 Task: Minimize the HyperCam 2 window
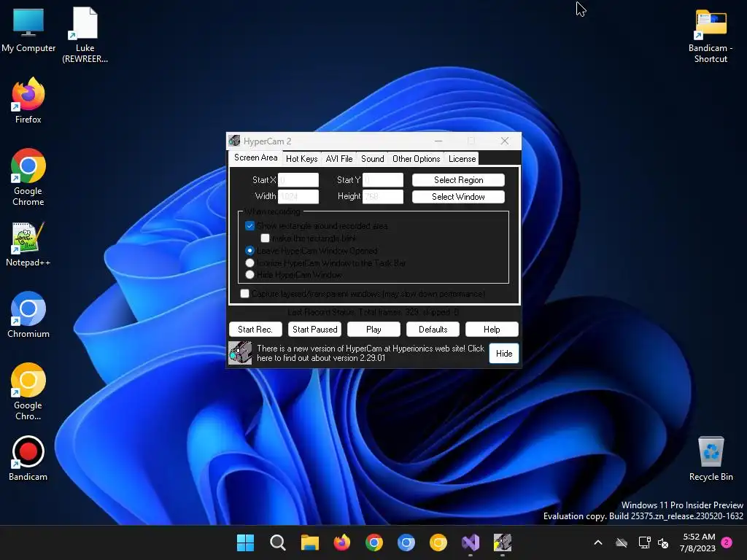[x=438, y=141]
